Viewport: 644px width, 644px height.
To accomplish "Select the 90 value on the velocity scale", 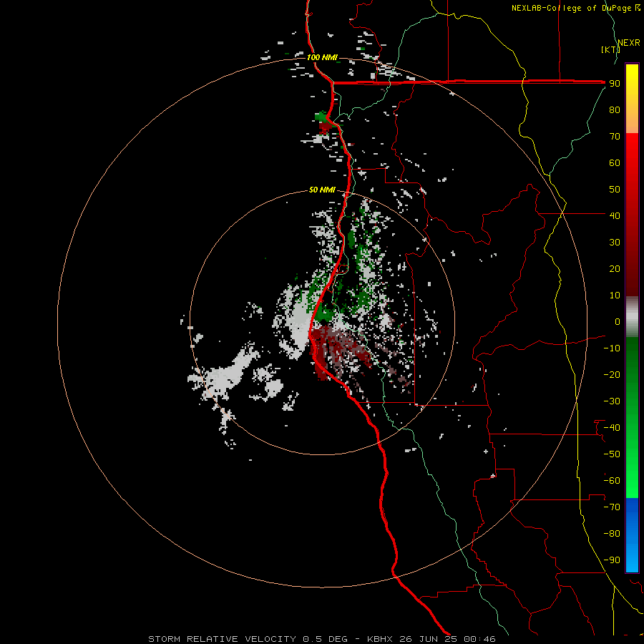I will pyautogui.click(x=615, y=84).
